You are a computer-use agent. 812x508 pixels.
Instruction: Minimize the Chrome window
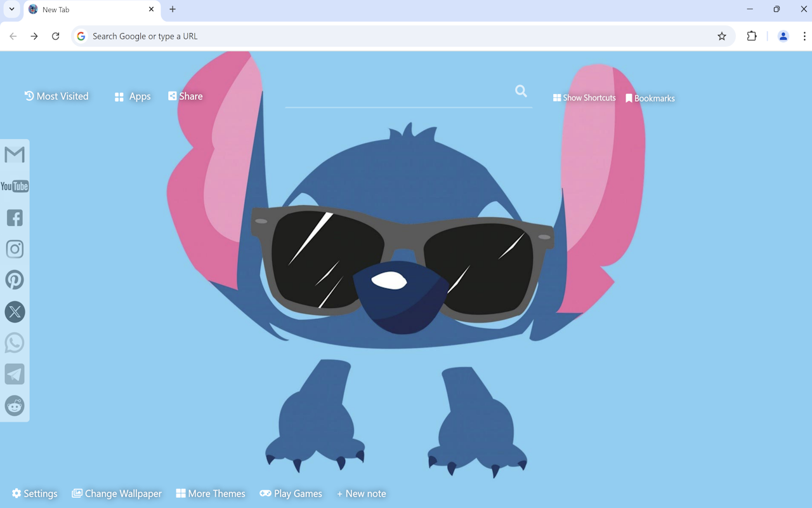coord(750,10)
